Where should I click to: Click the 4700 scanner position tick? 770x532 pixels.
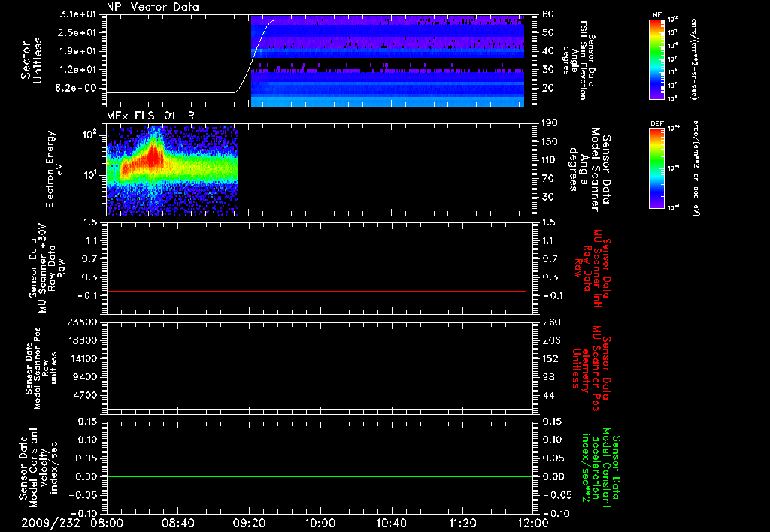pos(84,395)
